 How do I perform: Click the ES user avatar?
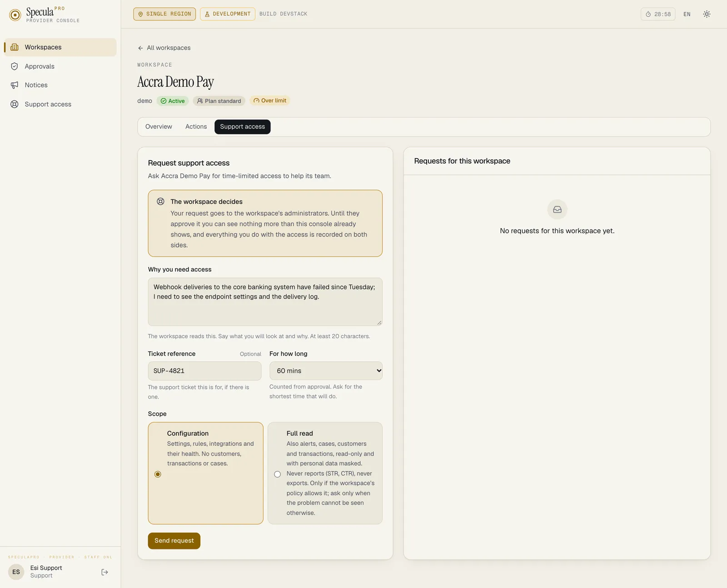click(16, 572)
